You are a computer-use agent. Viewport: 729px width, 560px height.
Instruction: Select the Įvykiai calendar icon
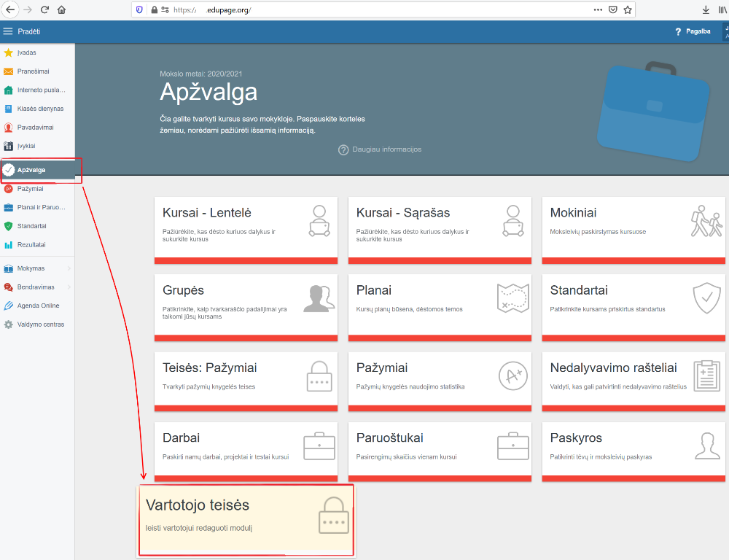tap(8, 146)
